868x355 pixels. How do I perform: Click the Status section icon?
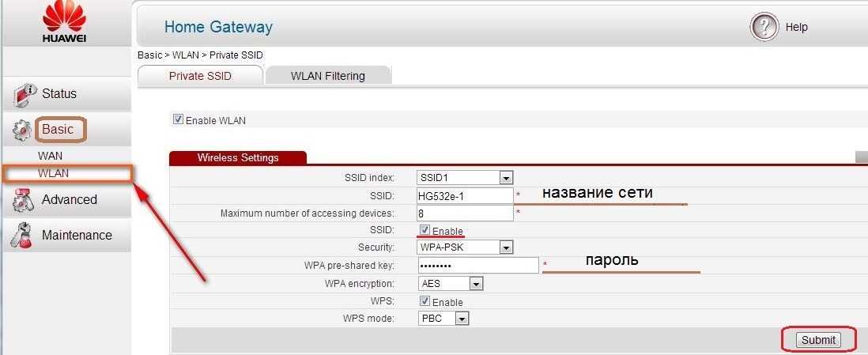click(25, 94)
